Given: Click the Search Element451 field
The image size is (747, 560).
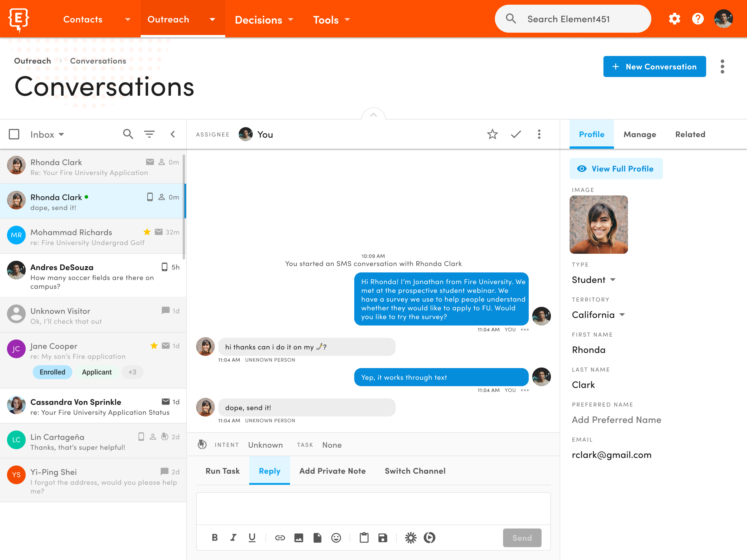Looking at the screenshot, I should [x=573, y=19].
